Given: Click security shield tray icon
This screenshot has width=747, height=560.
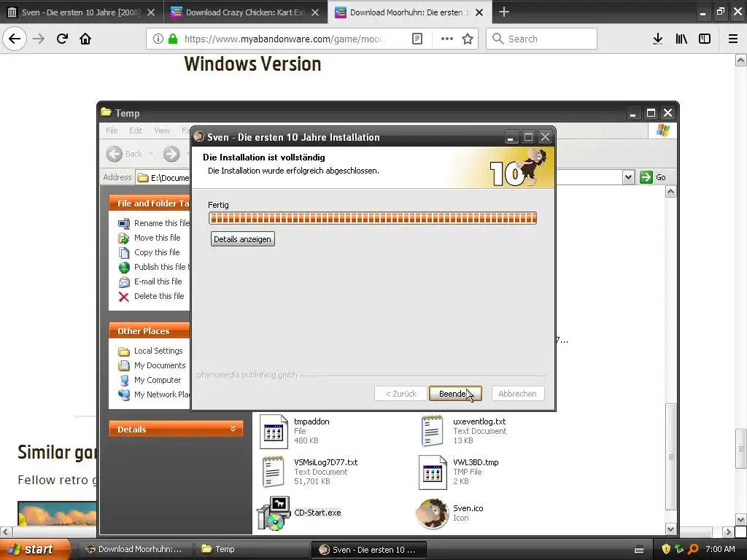Looking at the screenshot, I should coord(665,549).
